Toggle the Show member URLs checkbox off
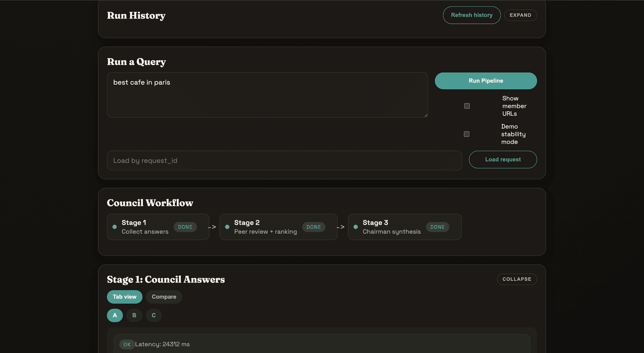This screenshot has height=353, width=644. point(467,106)
